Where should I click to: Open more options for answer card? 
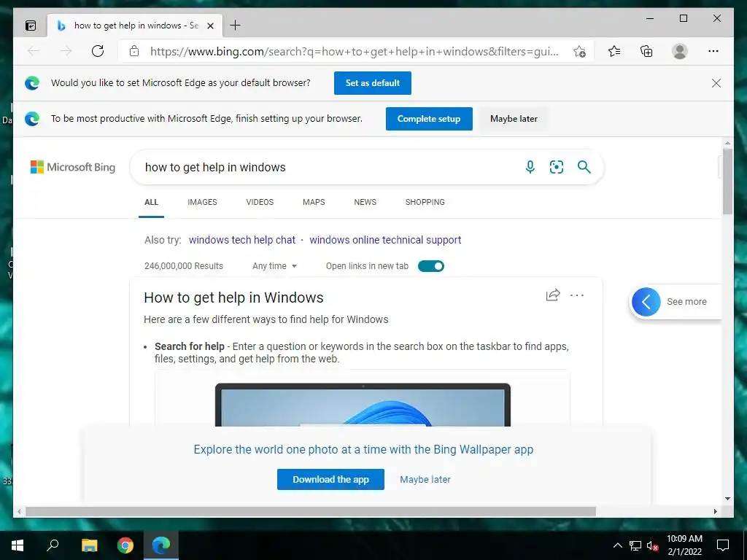pyautogui.click(x=577, y=295)
